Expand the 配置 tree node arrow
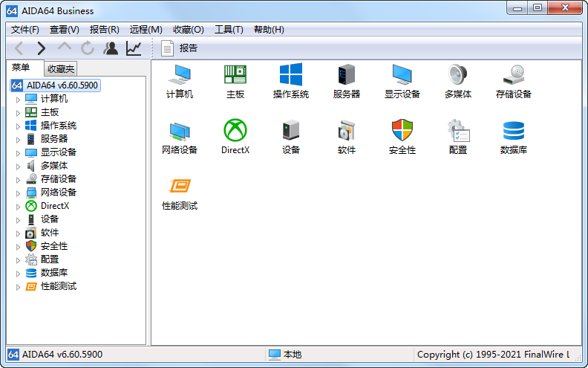 (x=18, y=260)
